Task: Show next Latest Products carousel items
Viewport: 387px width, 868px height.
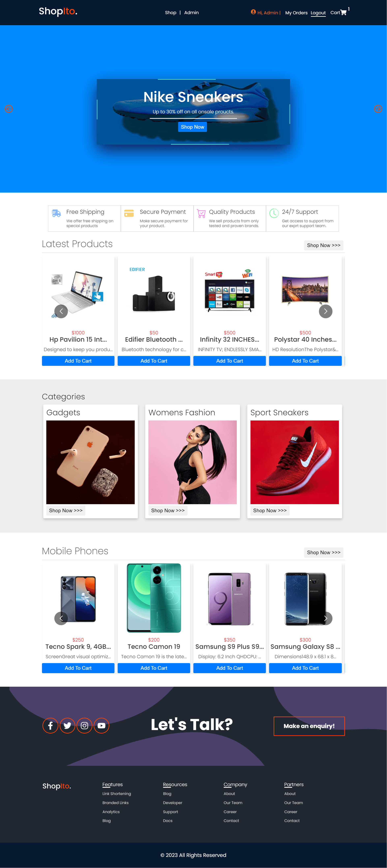Action: pyautogui.click(x=325, y=311)
